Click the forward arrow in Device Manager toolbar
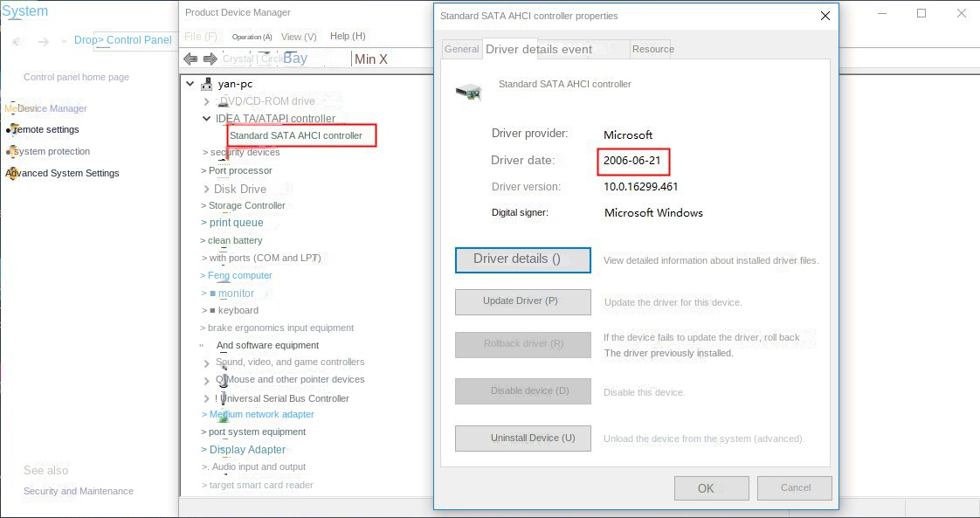The height and width of the screenshot is (518, 980). pyautogui.click(x=210, y=59)
